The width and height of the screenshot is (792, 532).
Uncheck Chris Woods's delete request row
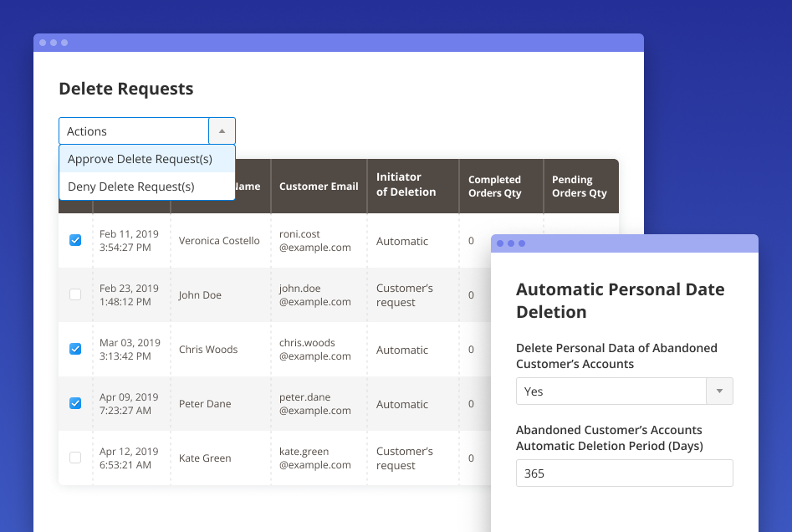tap(75, 349)
